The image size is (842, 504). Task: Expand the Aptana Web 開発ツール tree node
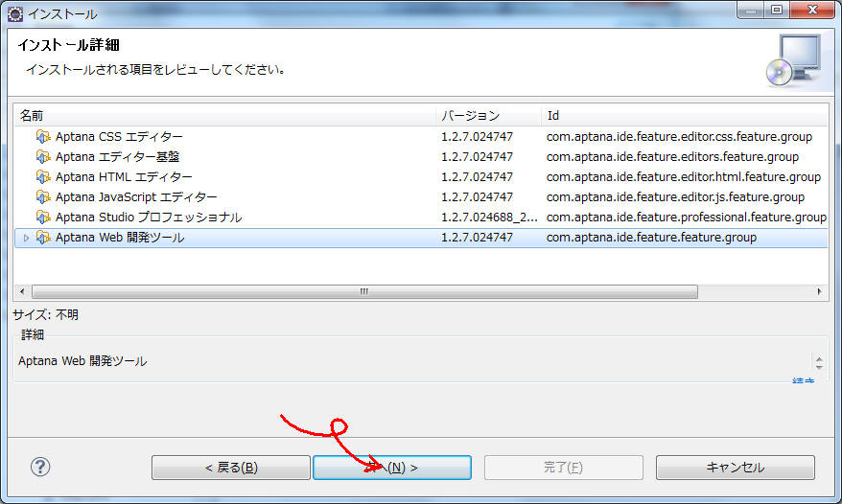coord(26,238)
